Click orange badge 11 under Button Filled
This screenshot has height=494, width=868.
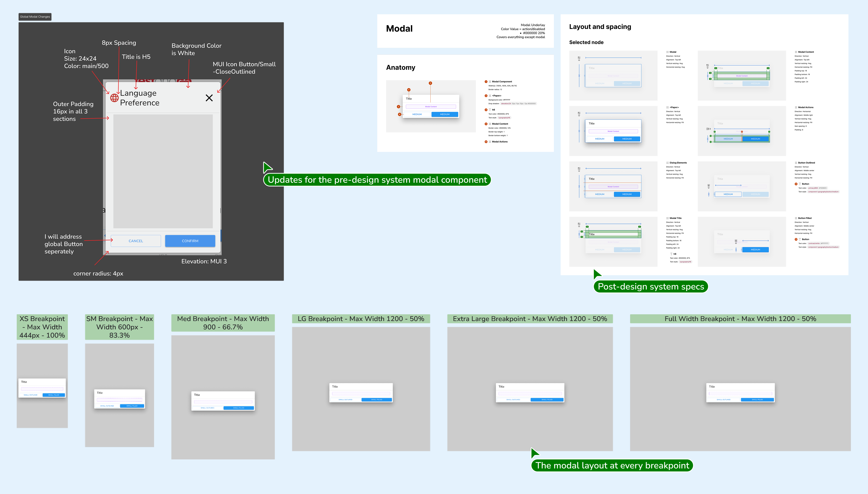click(796, 239)
